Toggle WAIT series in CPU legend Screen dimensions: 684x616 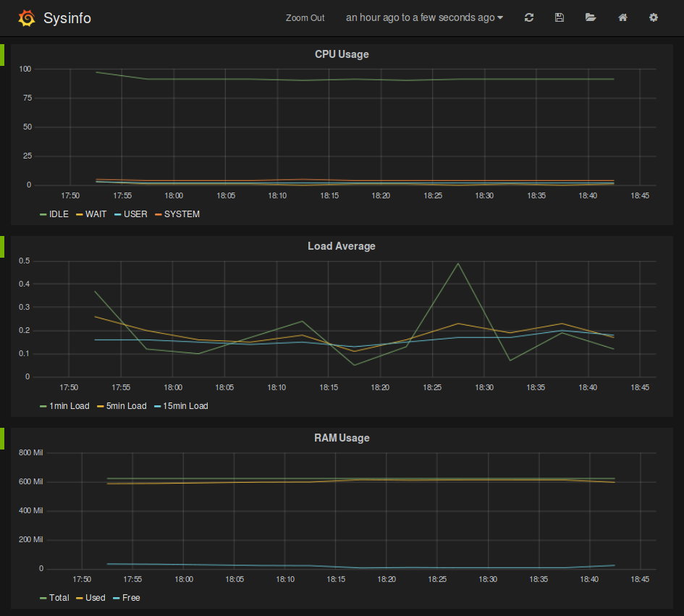[96, 214]
